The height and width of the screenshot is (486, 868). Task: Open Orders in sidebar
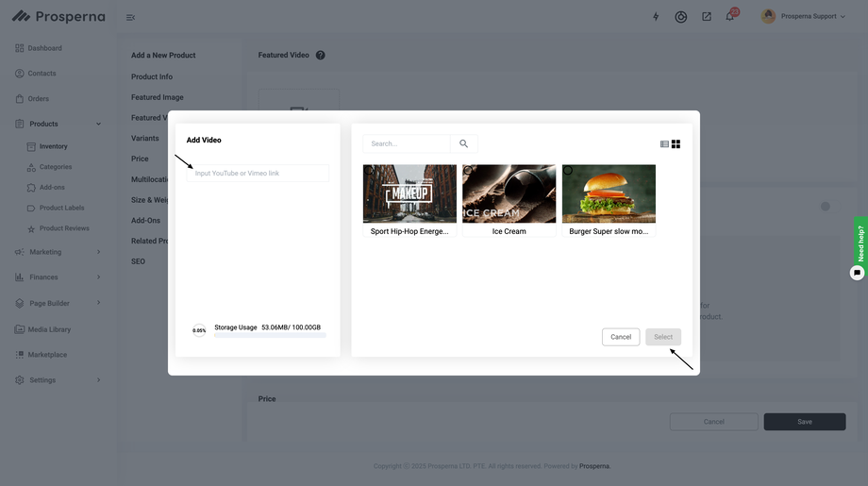(x=32, y=98)
